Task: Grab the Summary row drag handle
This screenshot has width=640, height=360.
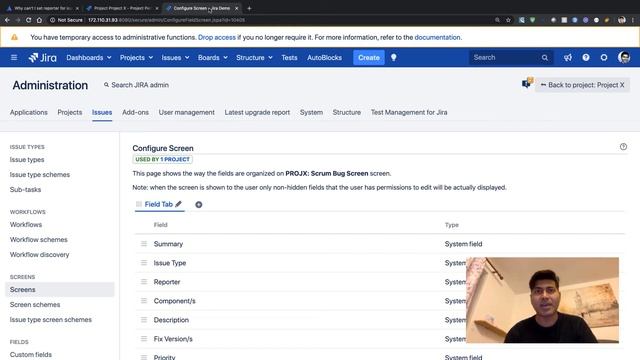Action: [144, 244]
